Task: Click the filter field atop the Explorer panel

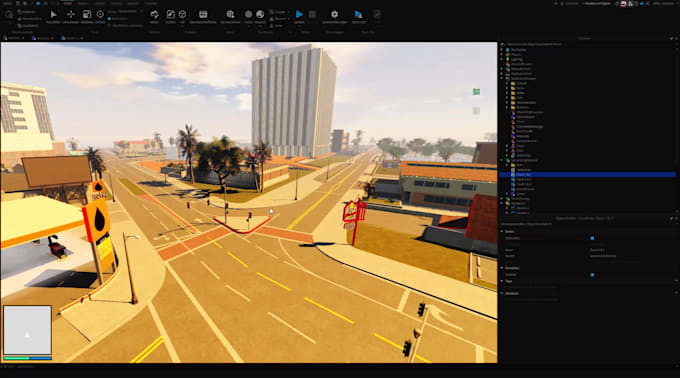Action: 587,44
